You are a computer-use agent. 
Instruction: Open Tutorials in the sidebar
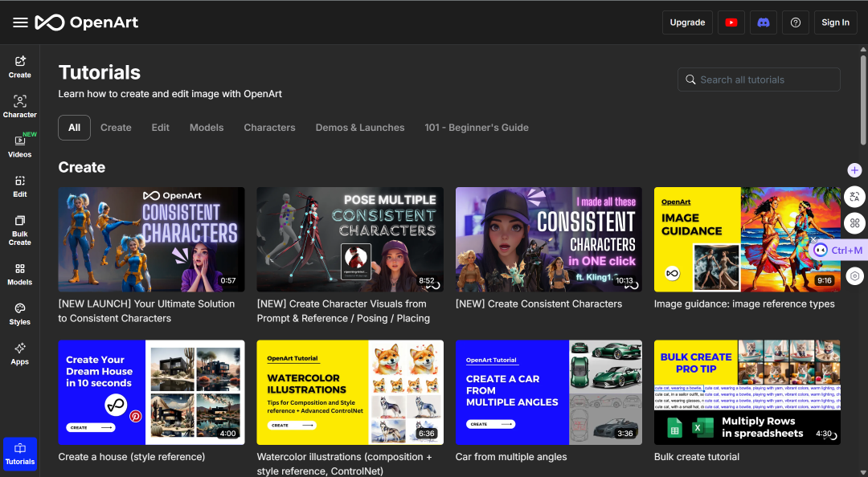click(20, 454)
